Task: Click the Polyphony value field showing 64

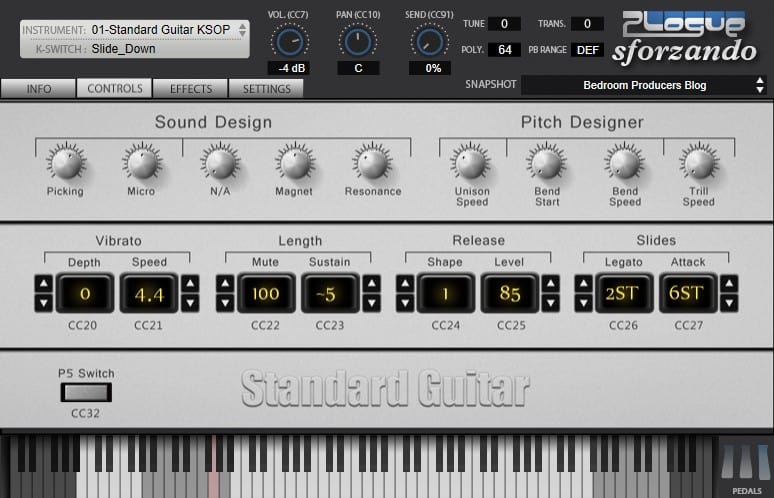Action: click(504, 50)
